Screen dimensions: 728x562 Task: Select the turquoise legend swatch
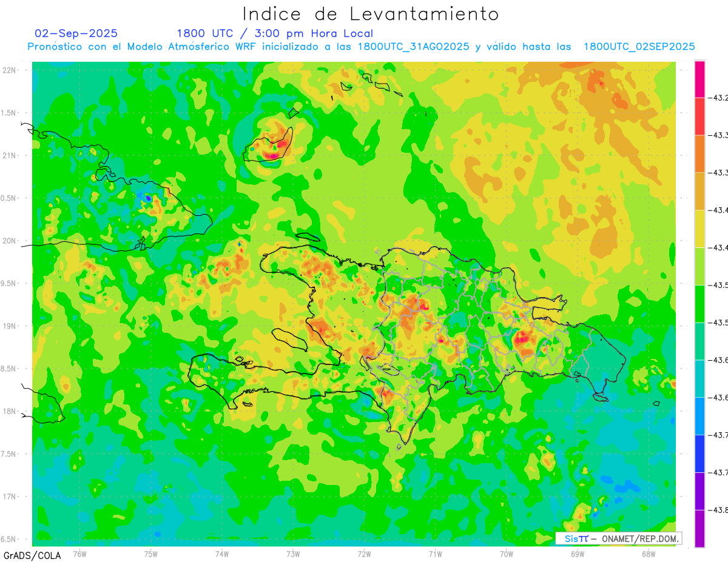699,379
